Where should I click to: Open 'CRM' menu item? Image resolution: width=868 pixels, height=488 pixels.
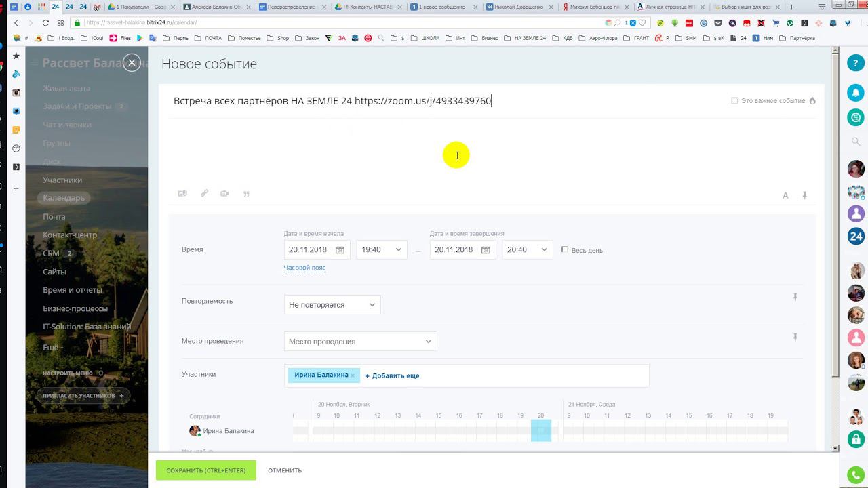52,253
